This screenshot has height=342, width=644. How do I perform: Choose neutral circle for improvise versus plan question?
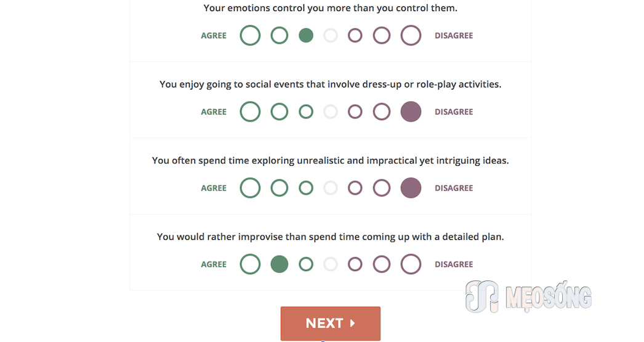click(331, 264)
